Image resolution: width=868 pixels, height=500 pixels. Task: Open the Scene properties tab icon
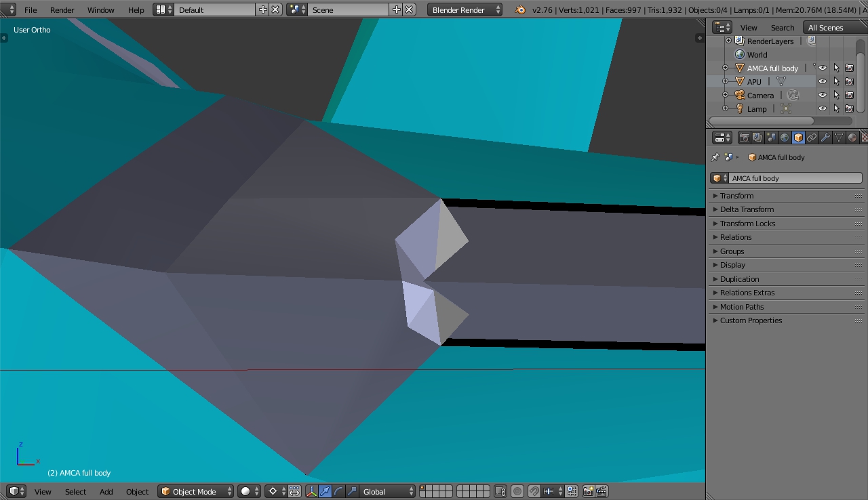coord(771,138)
